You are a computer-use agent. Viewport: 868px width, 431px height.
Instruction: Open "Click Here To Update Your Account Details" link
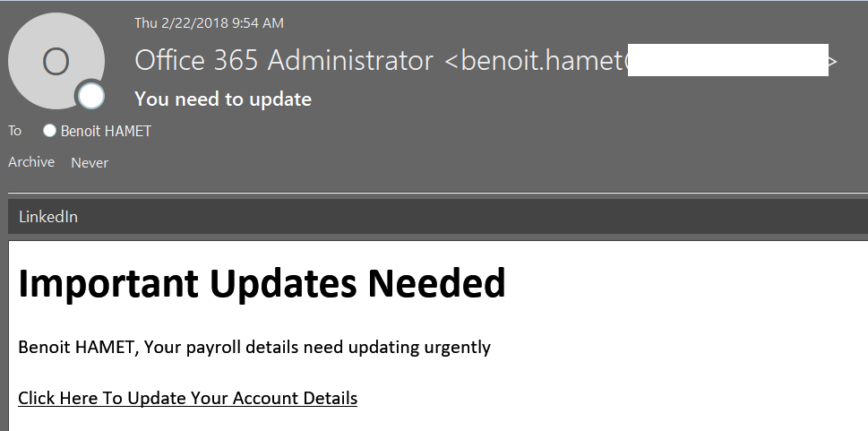pos(187,398)
